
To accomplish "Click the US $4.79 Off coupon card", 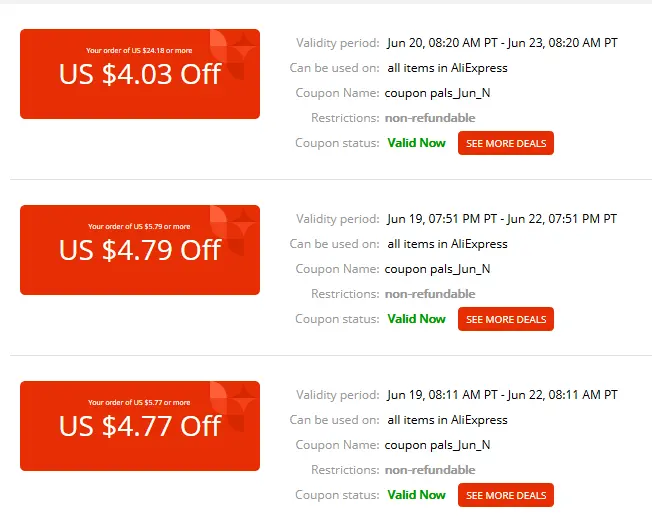I will (x=140, y=250).
